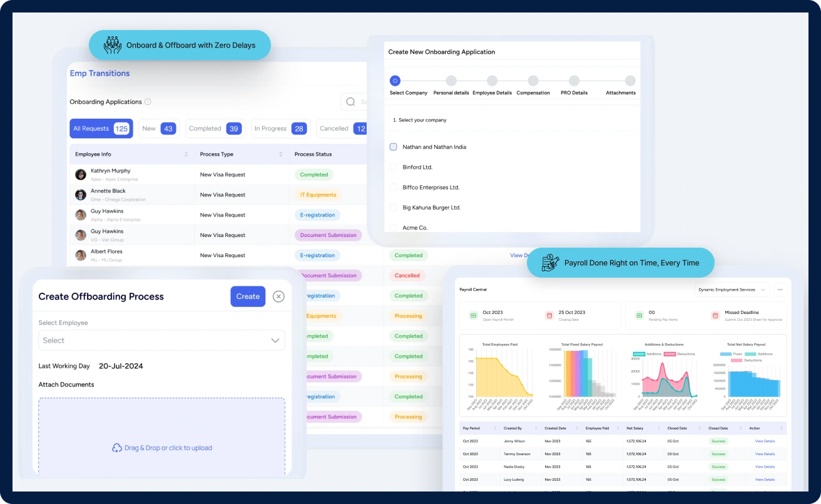Expand the Select Employee dropdown

click(275, 341)
